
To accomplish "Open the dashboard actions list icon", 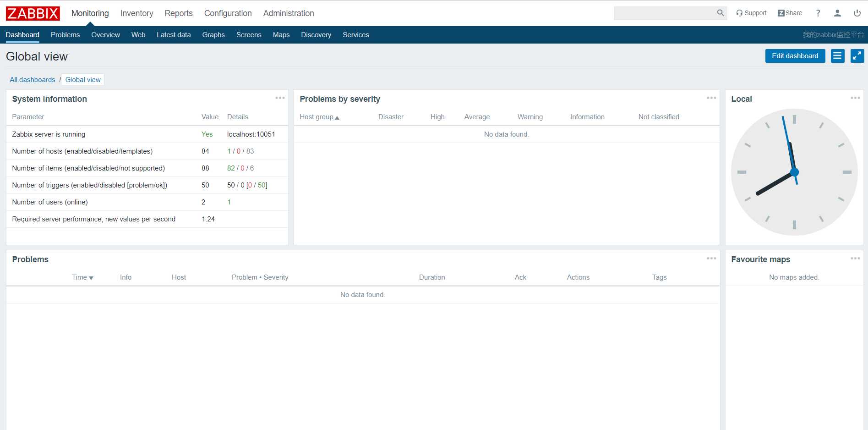I will point(838,56).
